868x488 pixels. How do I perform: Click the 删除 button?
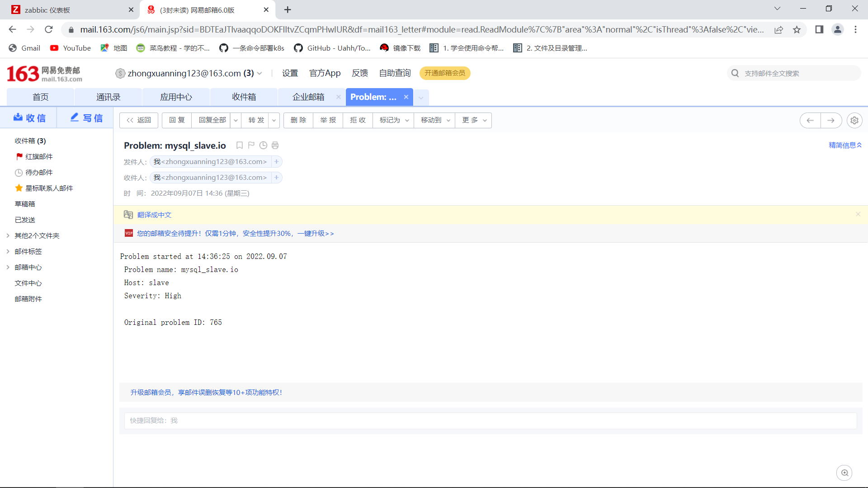[298, 120]
